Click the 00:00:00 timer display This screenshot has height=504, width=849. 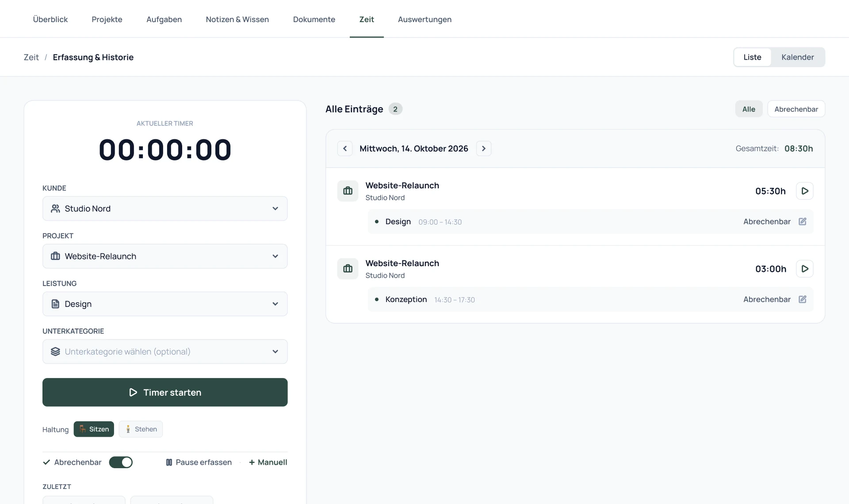(165, 150)
